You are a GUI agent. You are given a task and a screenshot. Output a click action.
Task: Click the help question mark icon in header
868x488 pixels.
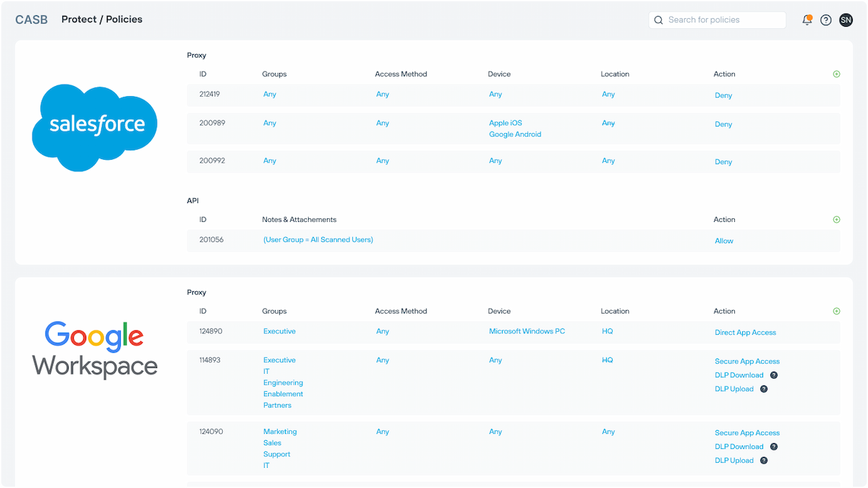(826, 20)
